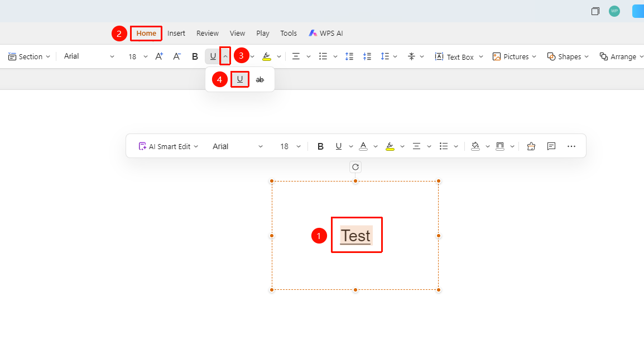Open the Tools tab
Screen dimensions: 644x339
pyautogui.click(x=289, y=34)
